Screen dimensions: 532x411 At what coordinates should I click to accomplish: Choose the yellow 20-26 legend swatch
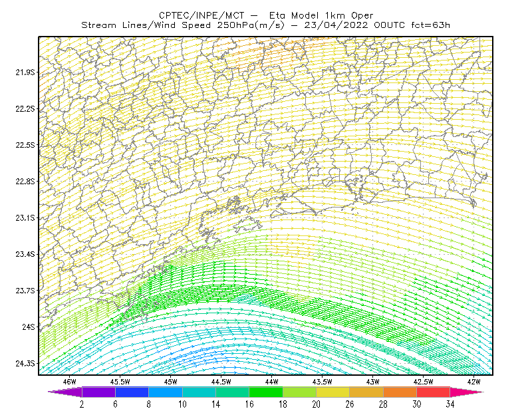click(x=333, y=392)
